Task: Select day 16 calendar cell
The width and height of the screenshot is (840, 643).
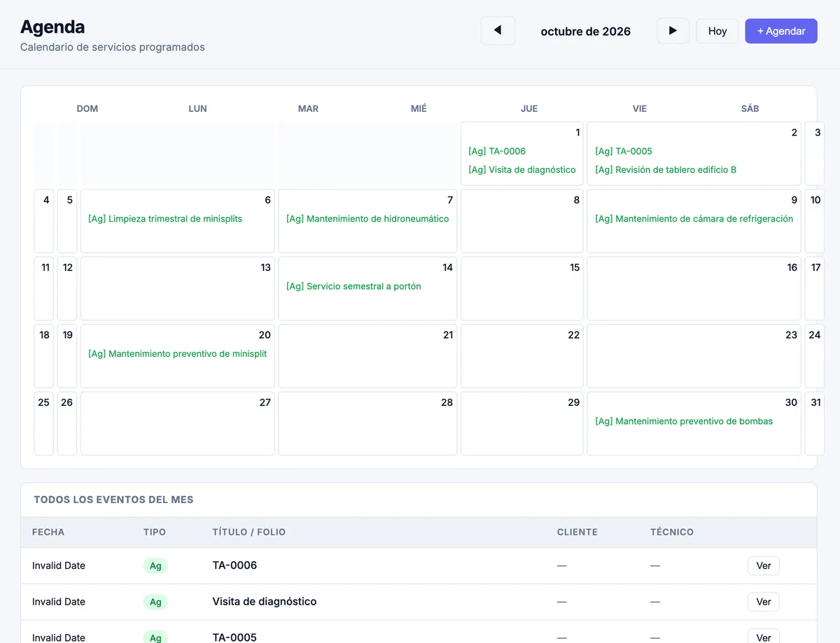Action: click(694, 288)
